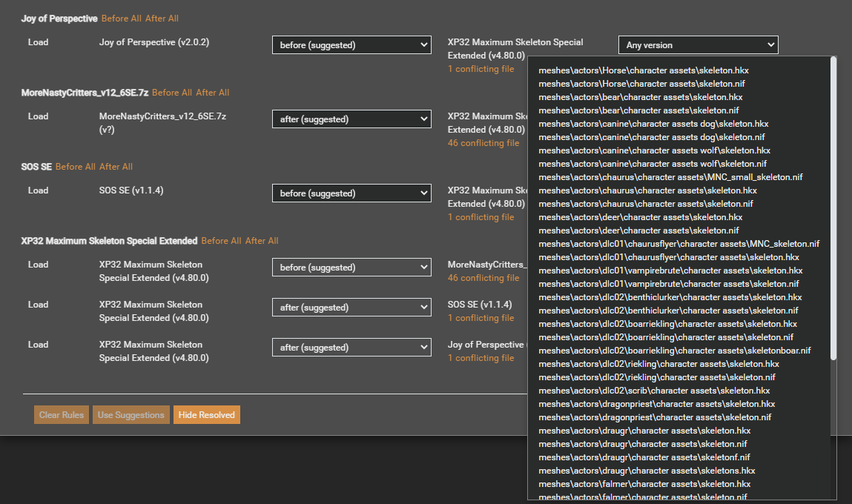This screenshot has height=504, width=852.
Task: Open Joy of Perspective load order dropdown
Action: tap(351, 45)
